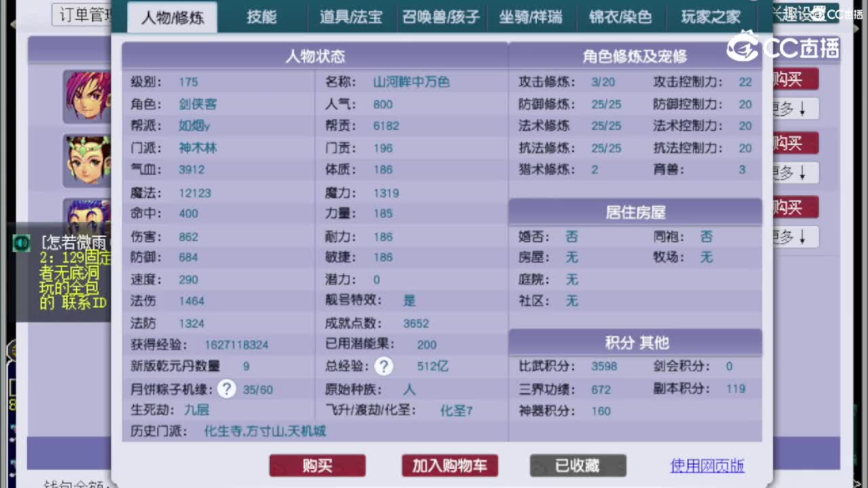The image size is (868, 488).
Task: Click the 购买 button at the bottom
Action: pyautogui.click(x=317, y=466)
